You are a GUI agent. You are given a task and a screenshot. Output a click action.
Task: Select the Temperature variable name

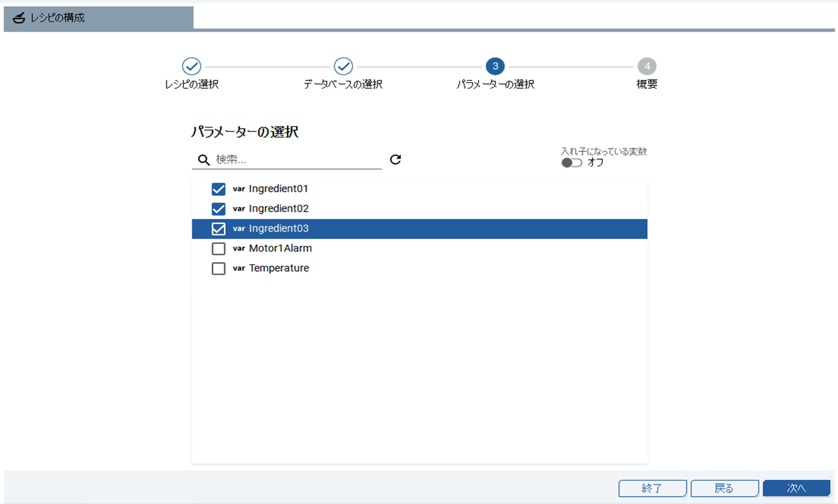pos(278,268)
